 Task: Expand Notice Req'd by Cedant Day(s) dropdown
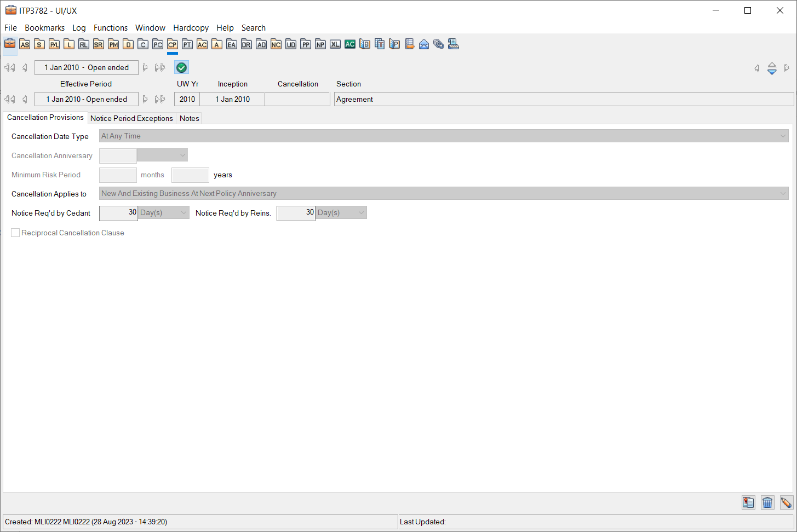[x=184, y=213]
